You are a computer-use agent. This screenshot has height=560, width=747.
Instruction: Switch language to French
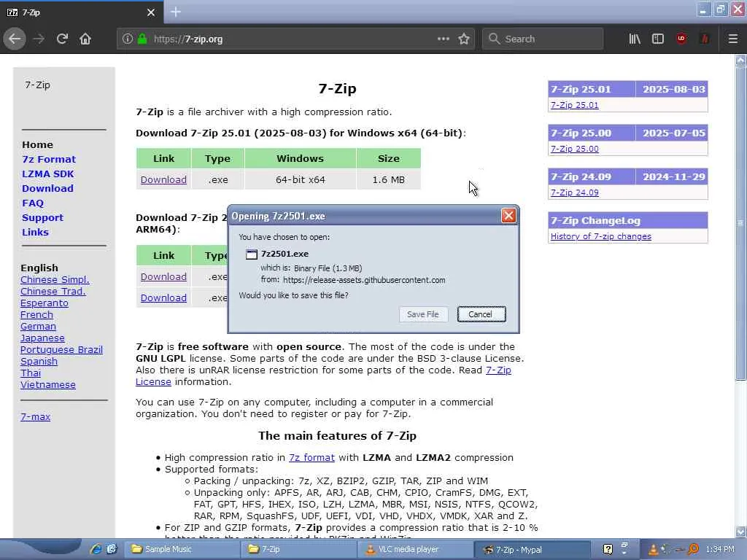(x=36, y=315)
